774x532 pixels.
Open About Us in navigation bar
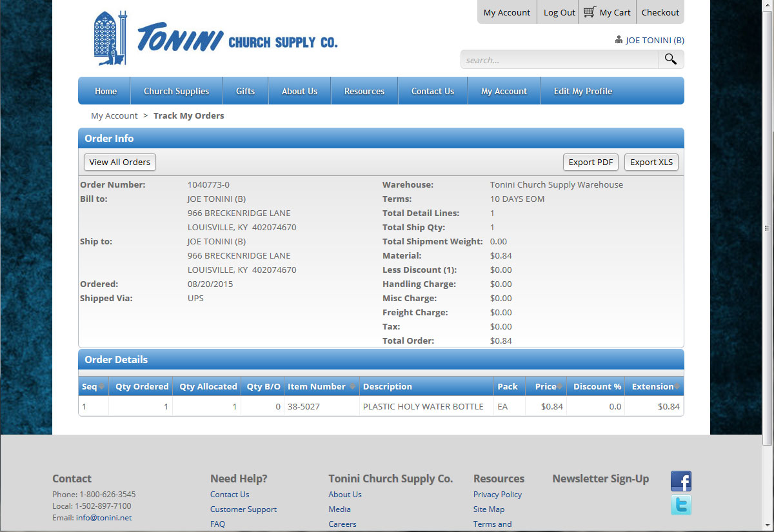tap(299, 91)
